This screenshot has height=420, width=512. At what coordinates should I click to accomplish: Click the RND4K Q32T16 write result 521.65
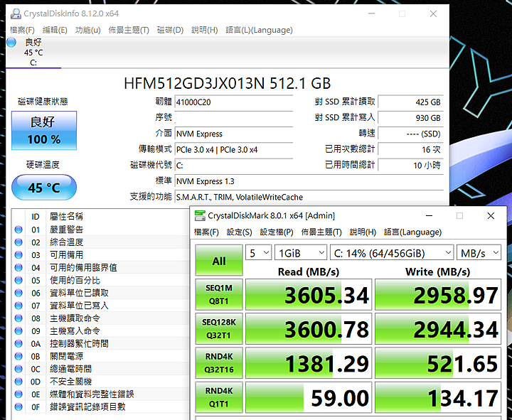pos(438,363)
